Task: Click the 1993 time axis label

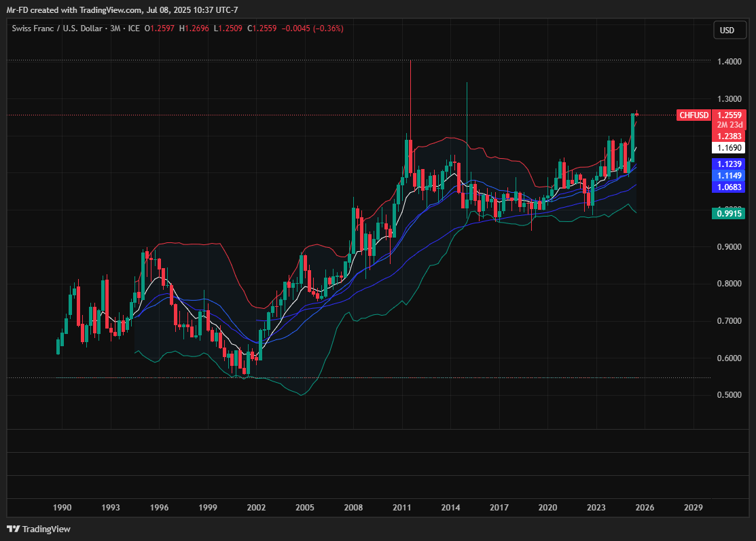Action: [111, 507]
